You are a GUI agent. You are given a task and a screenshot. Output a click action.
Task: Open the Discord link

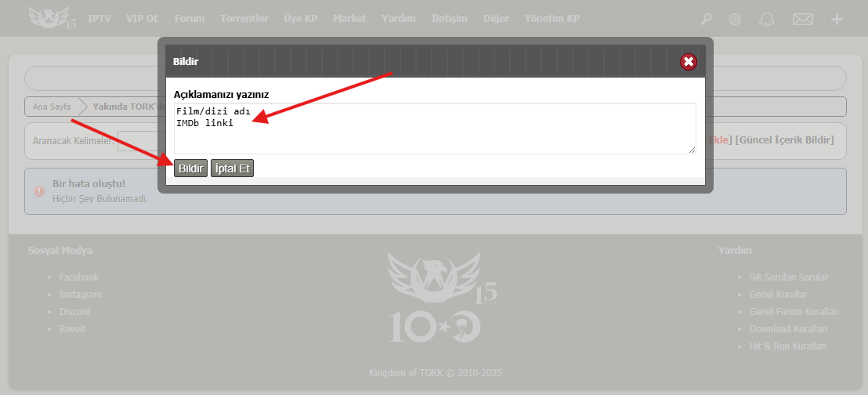(x=74, y=311)
